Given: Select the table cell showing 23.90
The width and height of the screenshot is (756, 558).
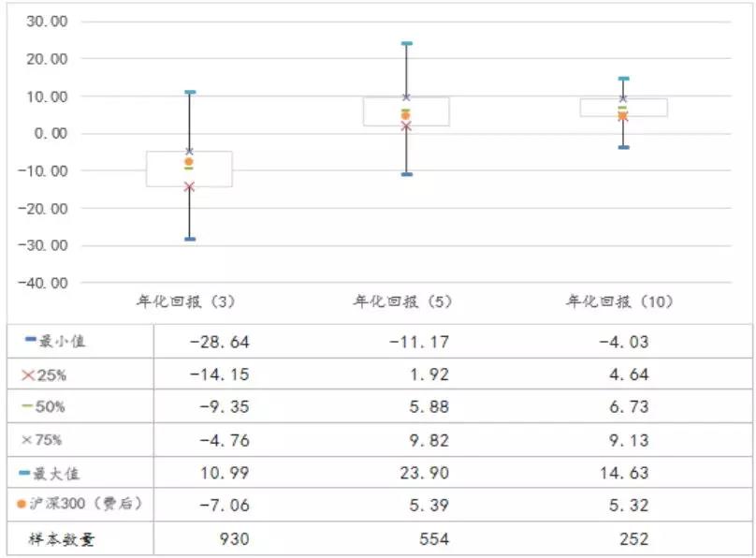Looking at the screenshot, I should click(424, 471).
